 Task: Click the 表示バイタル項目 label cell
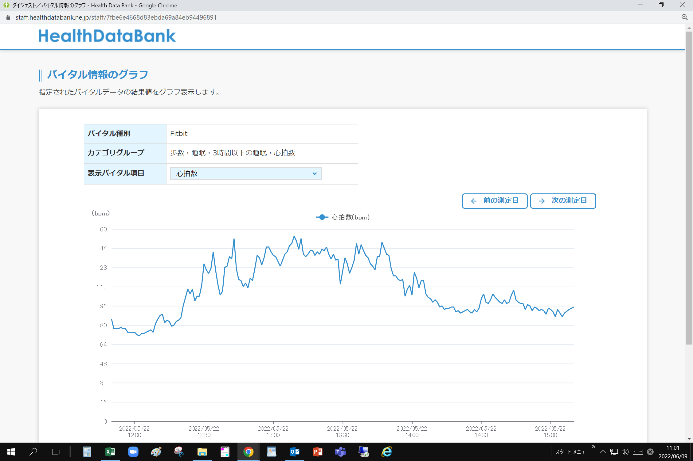pyautogui.click(x=125, y=173)
